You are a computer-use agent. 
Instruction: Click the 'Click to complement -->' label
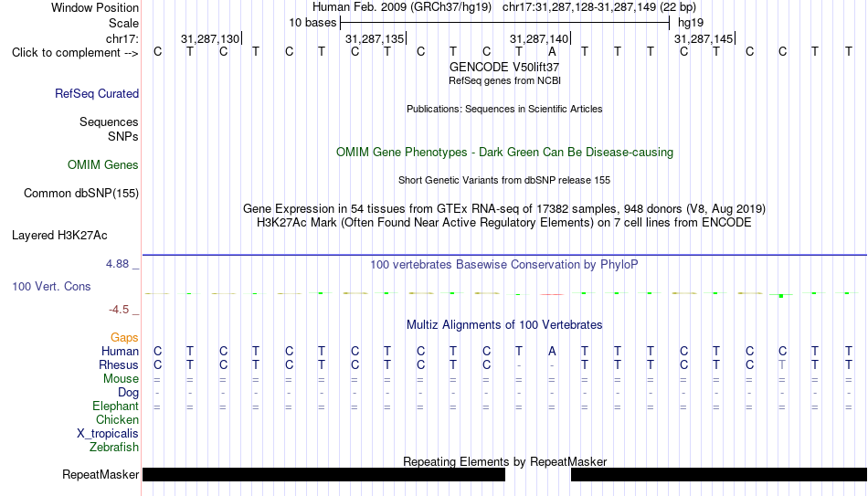(x=75, y=53)
